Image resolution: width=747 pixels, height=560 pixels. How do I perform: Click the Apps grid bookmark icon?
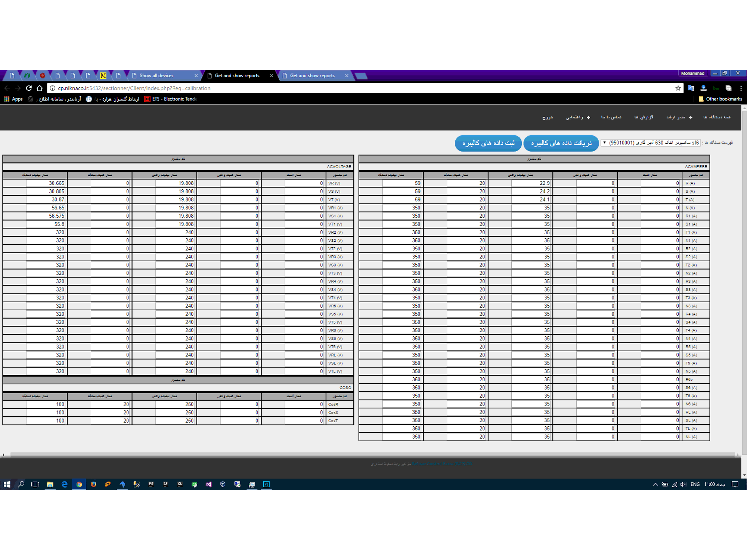coord(7,99)
